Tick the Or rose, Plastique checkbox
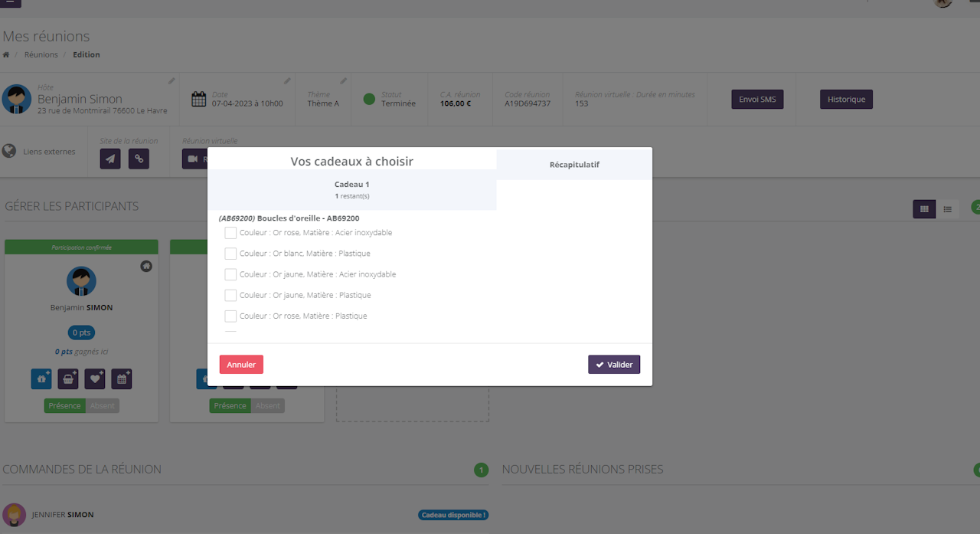 [230, 316]
